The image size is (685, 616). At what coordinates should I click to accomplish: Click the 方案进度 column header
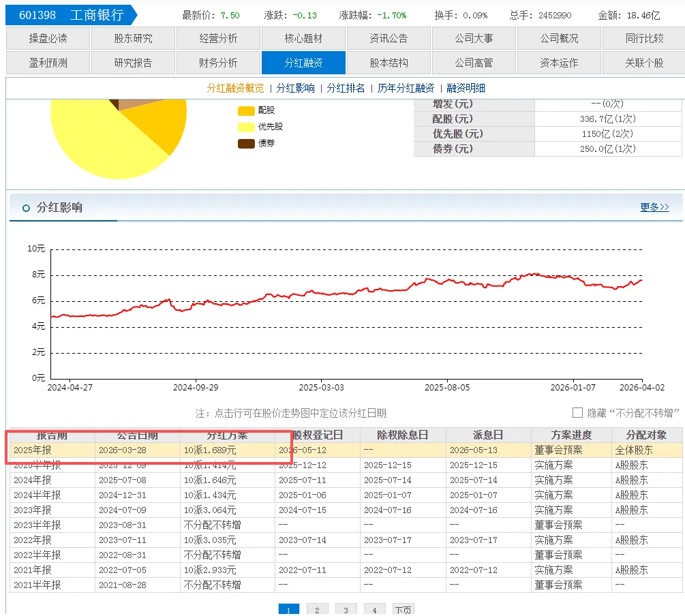click(571, 435)
